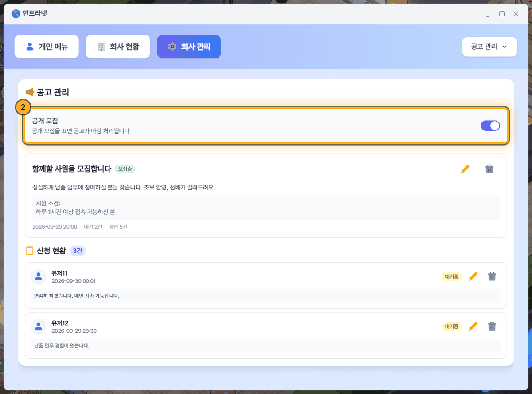
Task: Click the 모집중 status badge
Action: coord(125,169)
